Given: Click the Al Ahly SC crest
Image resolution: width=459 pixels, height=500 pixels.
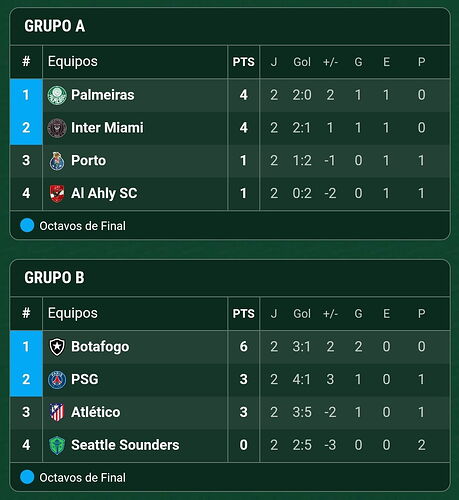Looking at the screenshot, I should 57,194.
